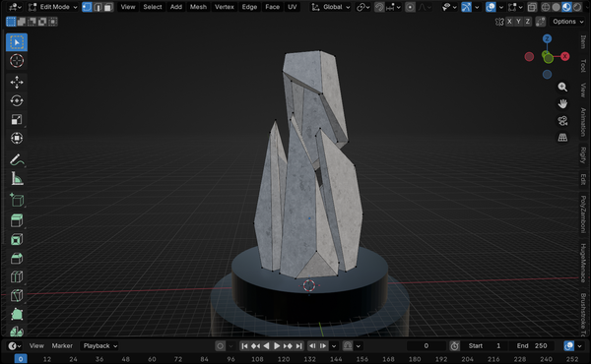Viewport: 591px width, 364px height.
Task: Enable edge select mode
Action: pos(98,7)
